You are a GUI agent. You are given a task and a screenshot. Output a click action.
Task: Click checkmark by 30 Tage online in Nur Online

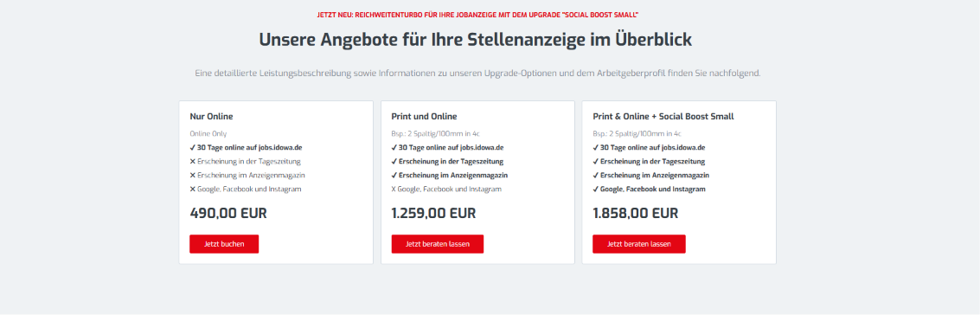tap(193, 148)
